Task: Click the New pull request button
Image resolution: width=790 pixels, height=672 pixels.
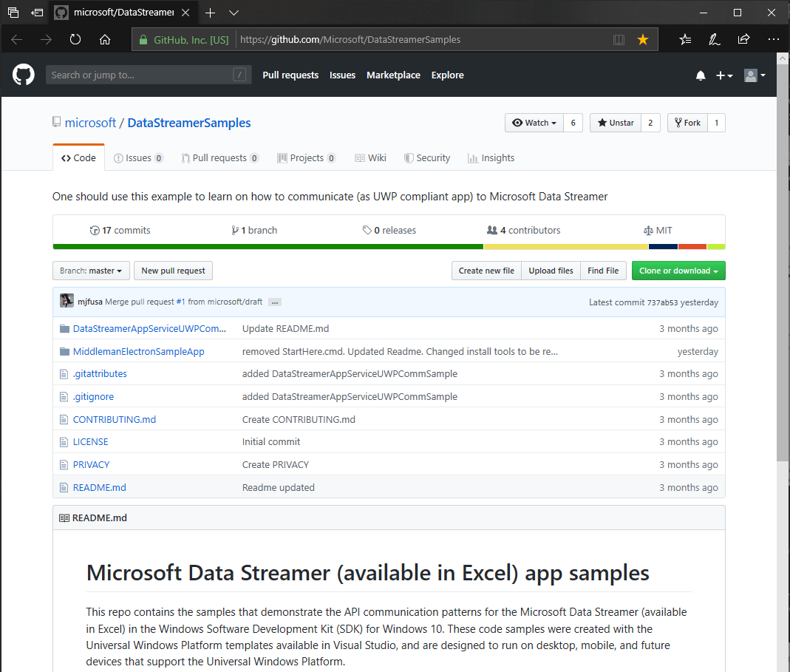Action: [173, 271]
